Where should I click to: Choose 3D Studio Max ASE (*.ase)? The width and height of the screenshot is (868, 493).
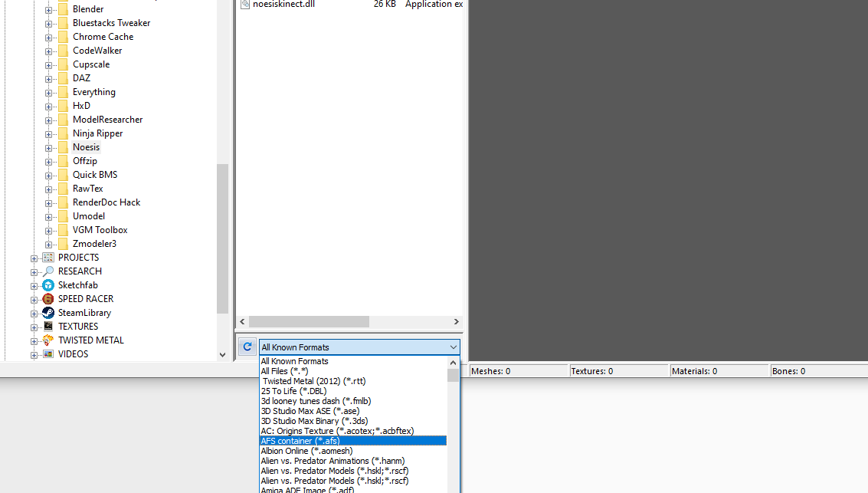click(x=353, y=411)
